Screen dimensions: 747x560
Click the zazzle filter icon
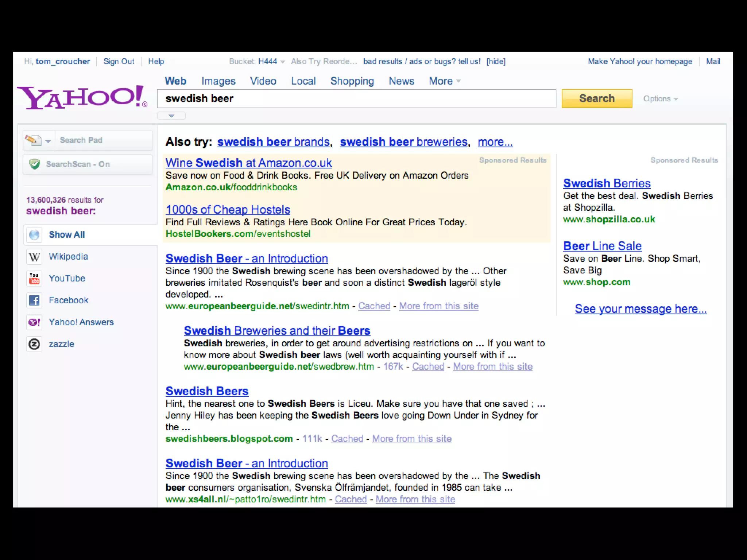click(34, 344)
